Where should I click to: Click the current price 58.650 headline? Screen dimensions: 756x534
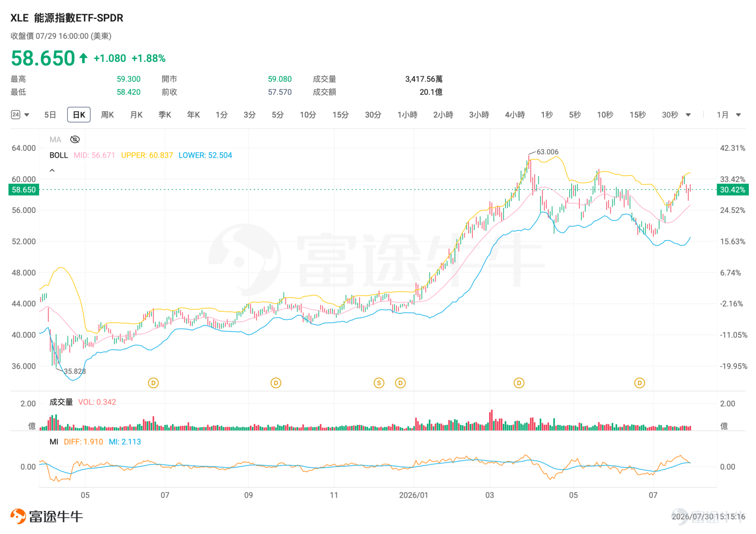(43, 58)
